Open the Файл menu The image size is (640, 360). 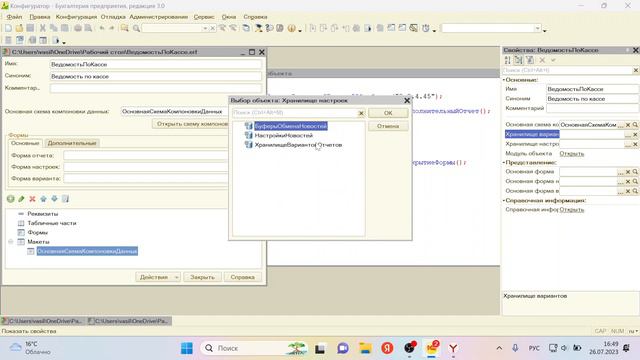click(x=14, y=17)
